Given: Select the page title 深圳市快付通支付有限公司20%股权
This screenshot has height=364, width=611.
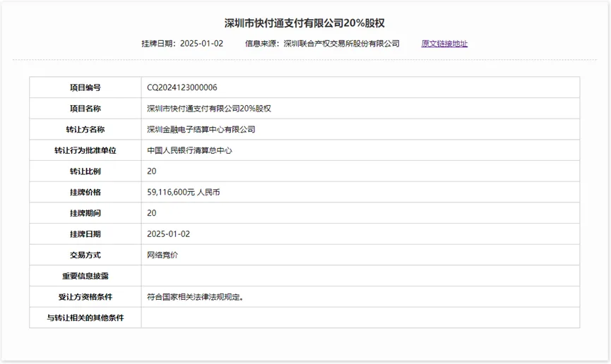Looking at the screenshot, I should point(304,23).
